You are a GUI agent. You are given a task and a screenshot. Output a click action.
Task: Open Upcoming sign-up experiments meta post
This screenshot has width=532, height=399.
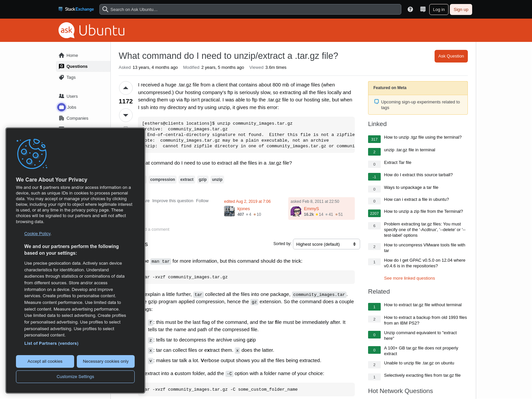click(x=420, y=105)
